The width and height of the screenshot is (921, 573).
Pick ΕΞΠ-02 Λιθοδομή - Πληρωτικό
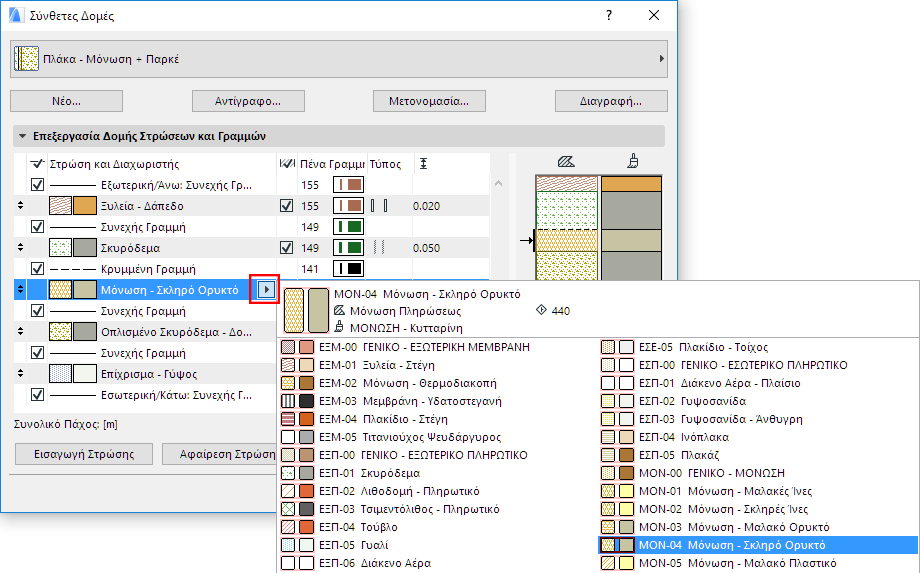point(438,491)
